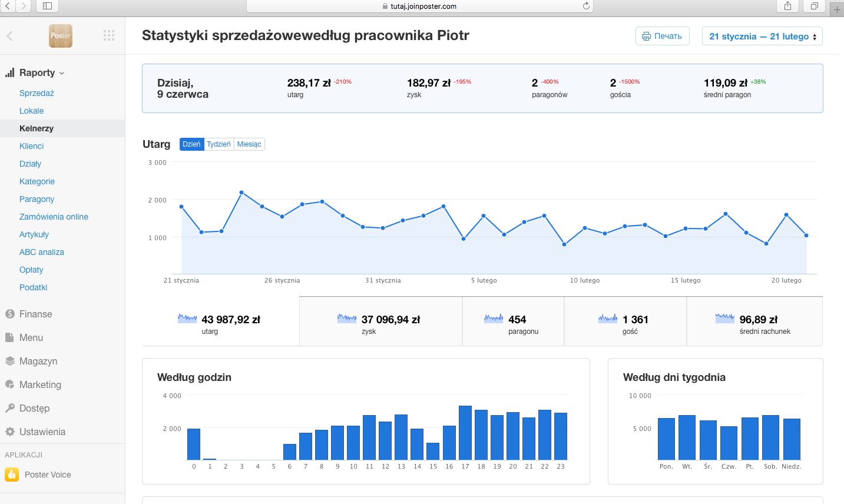This screenshot has height=504, width=844.
Task: Open the Zamówienia online report
Action: coord(54,217)
